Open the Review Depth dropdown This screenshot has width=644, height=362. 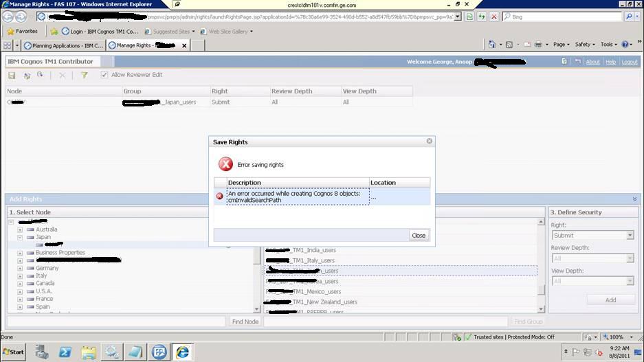[x=592, y=258]
